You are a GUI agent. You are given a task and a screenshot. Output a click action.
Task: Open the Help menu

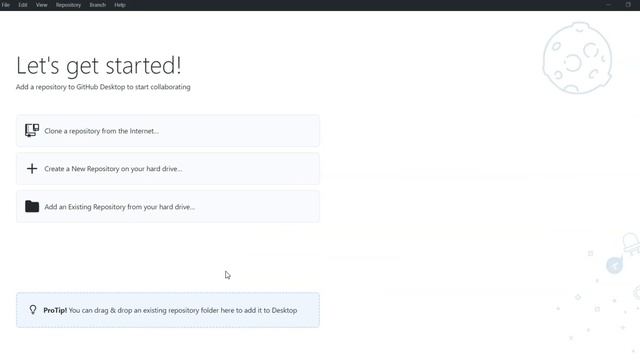coord(120,5)
